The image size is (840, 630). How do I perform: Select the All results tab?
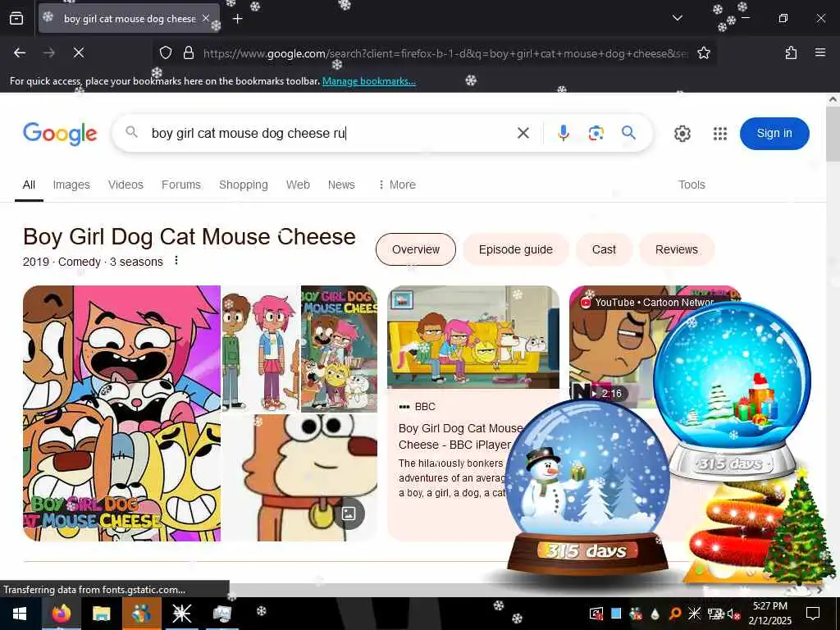click(29, 185)
